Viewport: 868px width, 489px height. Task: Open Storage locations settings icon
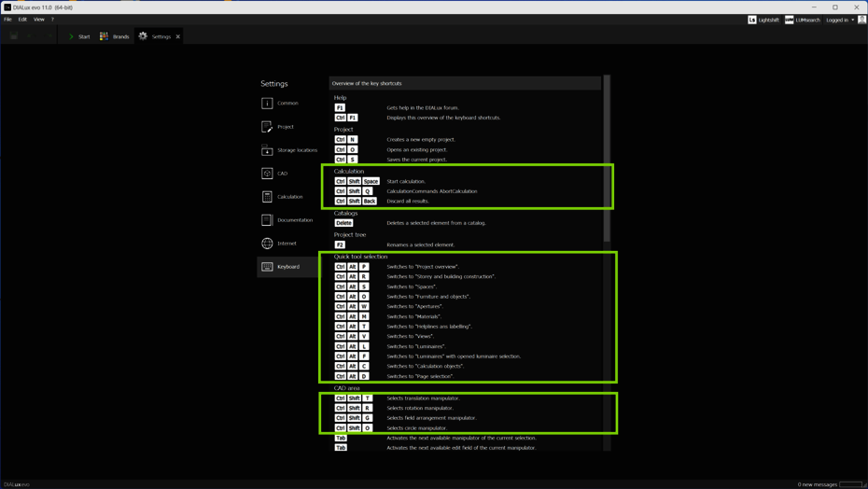267,149
